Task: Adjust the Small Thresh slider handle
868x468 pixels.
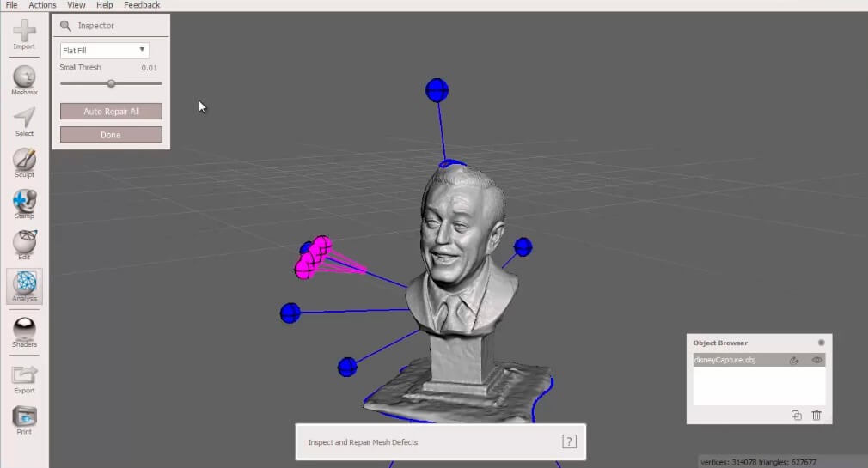Action: (x=111, y=83)
